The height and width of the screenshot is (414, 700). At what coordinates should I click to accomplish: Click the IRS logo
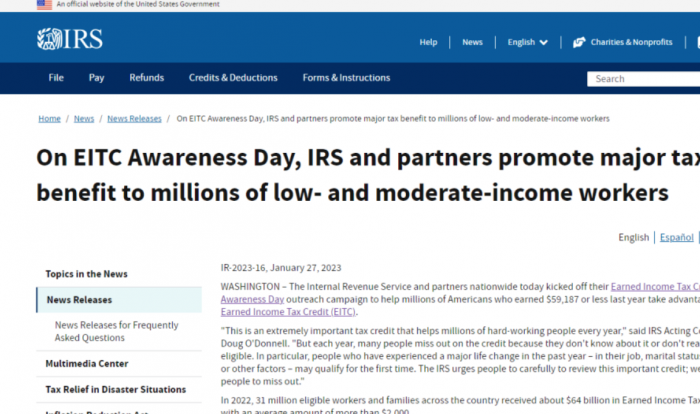point(70,39)
